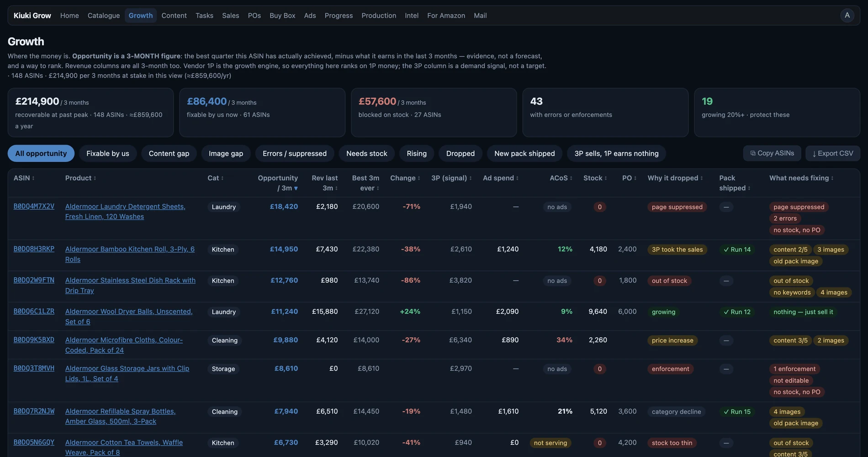
Task: Open the For Amazon tab
Action: point(446,16)
